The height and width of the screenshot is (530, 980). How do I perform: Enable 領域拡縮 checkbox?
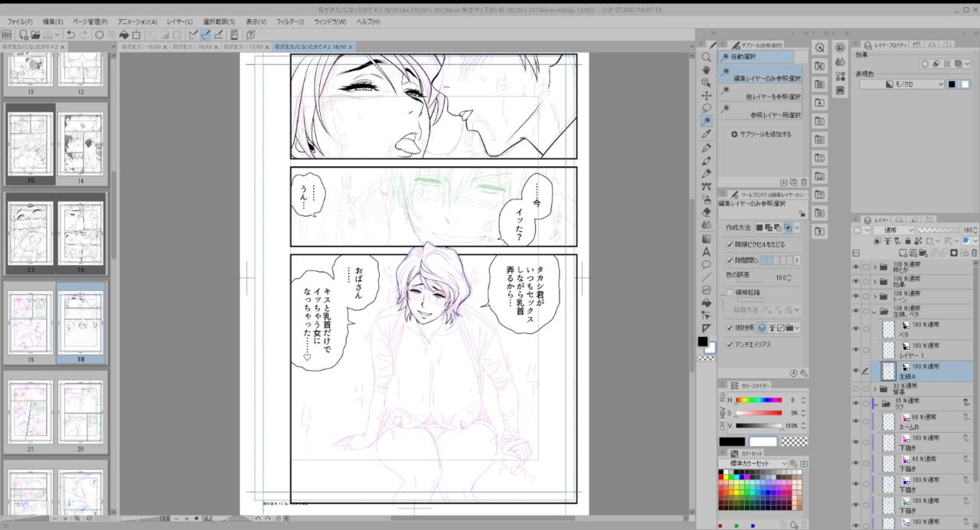coord(729,293)
